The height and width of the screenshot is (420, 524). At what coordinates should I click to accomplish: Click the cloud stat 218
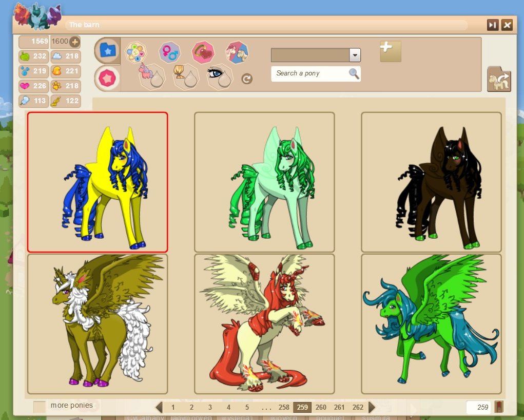point(66,56)
